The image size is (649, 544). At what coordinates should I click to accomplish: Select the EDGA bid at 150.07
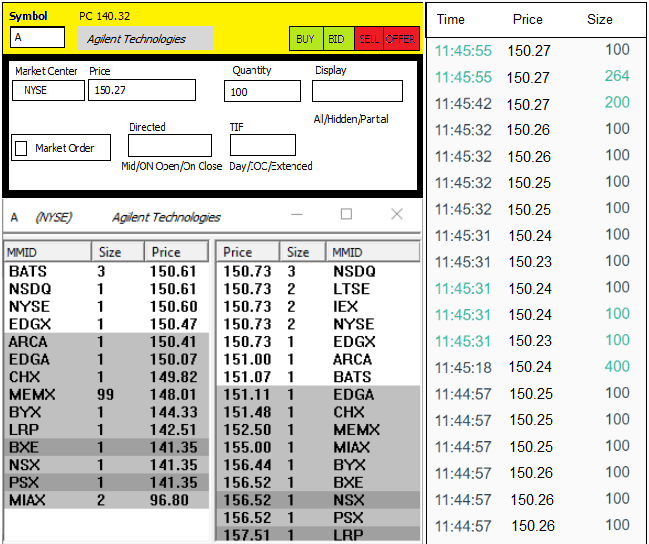pos(106,359)
